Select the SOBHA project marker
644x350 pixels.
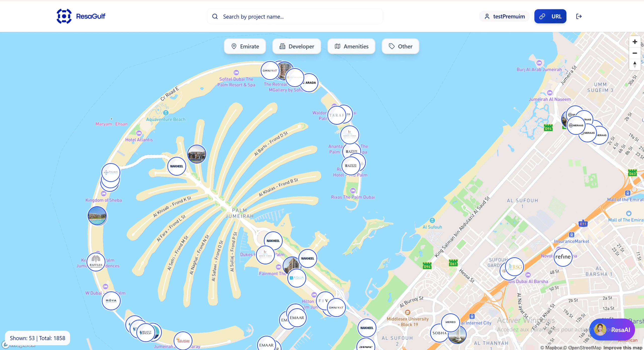439,333
